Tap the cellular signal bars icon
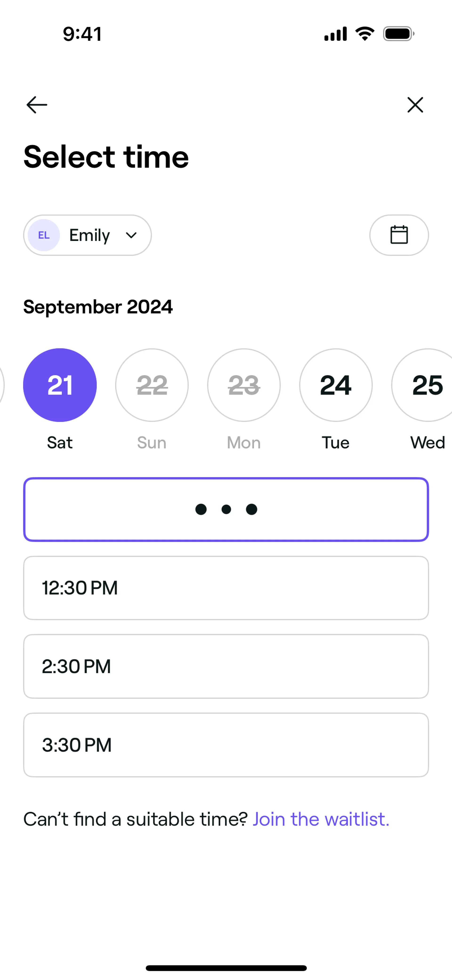452x980 pixels. (x=335, y=34)
